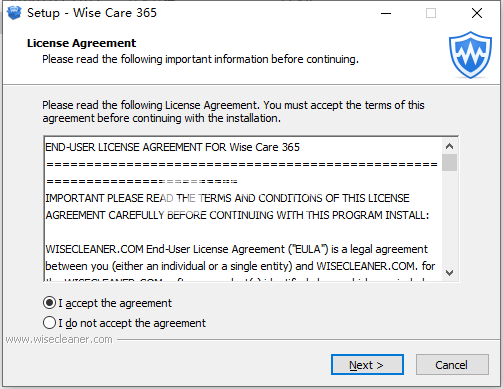Click the Wise Care 365 shield logo

(x=470, y=55)
